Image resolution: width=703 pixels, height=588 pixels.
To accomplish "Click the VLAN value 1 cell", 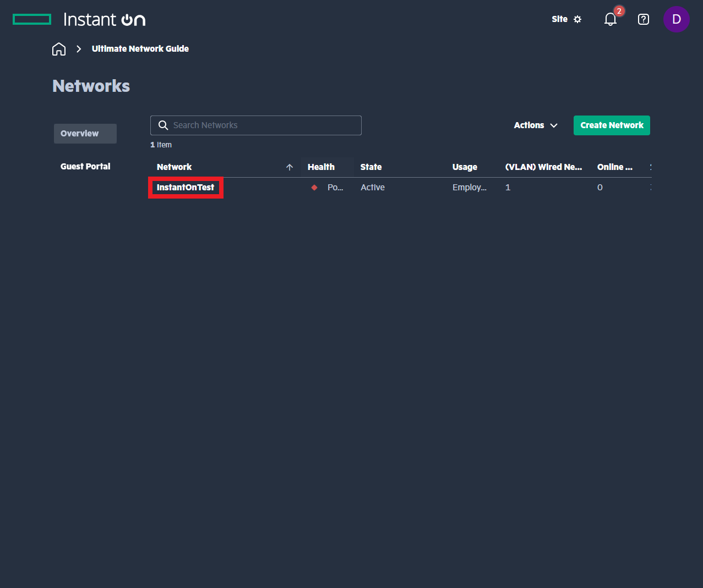I will pos(508,188).
